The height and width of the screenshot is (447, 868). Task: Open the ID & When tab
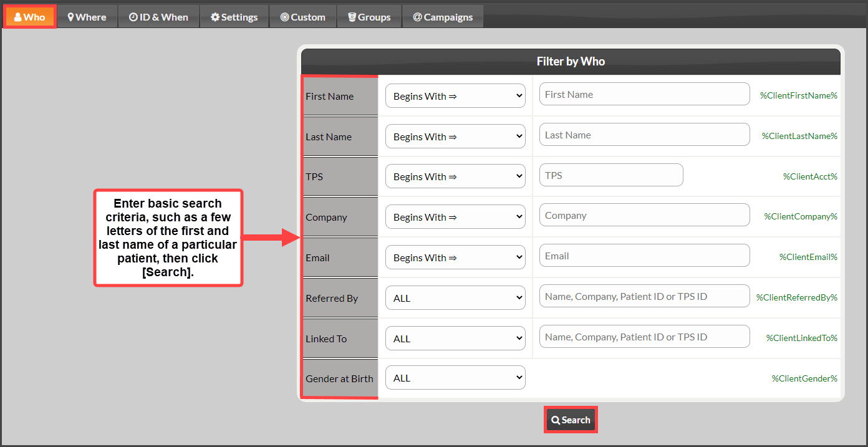[x=159, y=17]
